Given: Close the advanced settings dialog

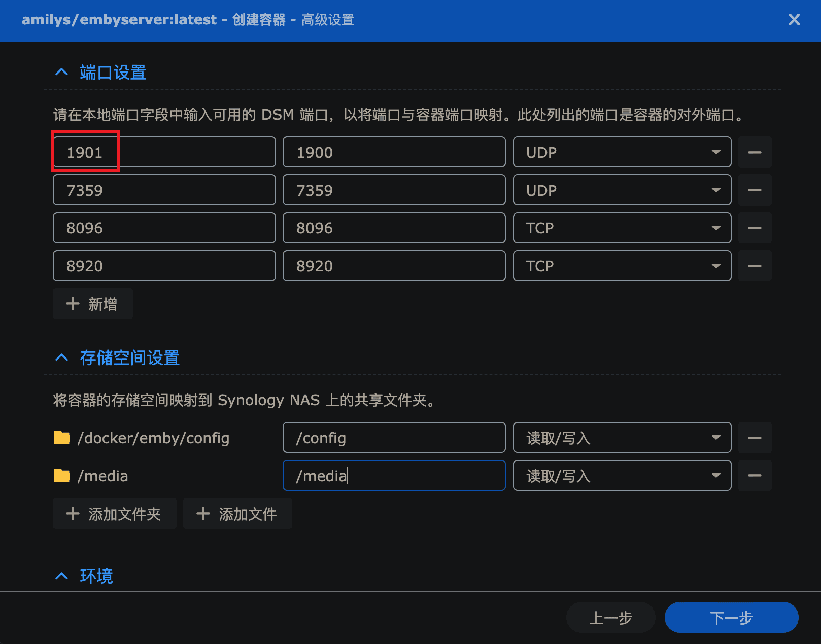Looking at the screenshot, I should (x=794, y=20).
